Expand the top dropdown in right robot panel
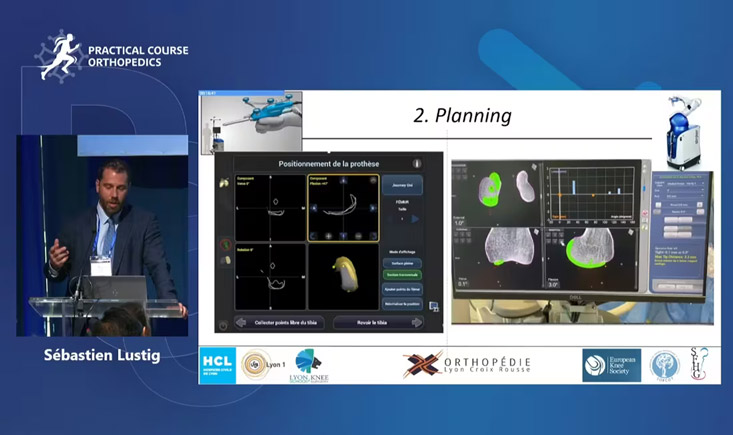Screen dimensions: 733x435 (x=681, y=184)
